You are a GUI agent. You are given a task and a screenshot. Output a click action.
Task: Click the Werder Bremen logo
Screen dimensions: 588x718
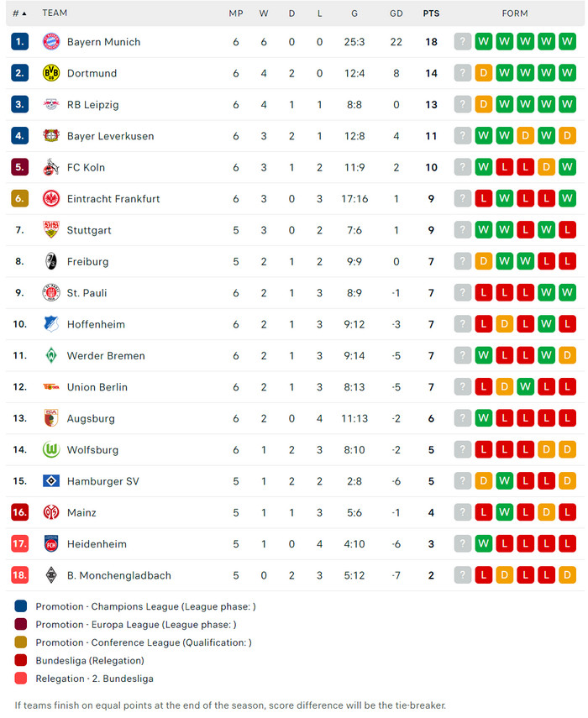click(51, 356)
